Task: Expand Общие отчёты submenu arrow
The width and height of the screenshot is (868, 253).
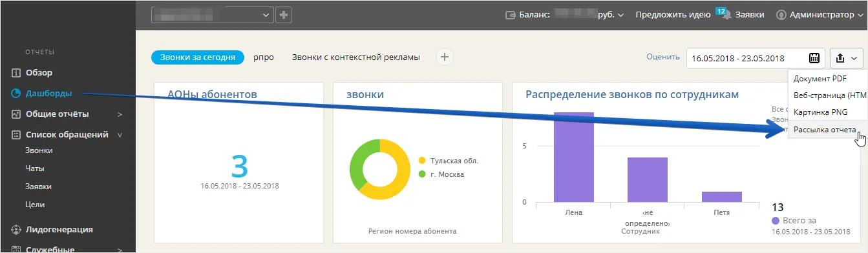Action: (120, 114)
